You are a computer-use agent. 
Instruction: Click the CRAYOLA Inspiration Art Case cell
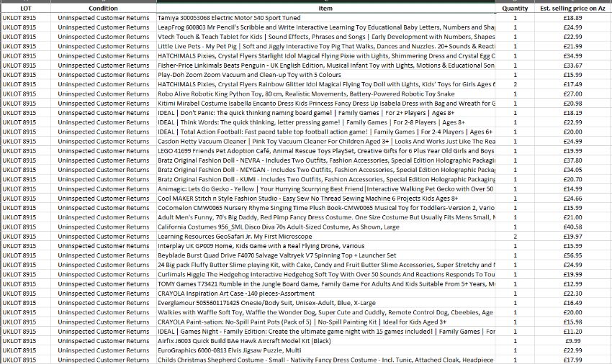pos(326,294)
